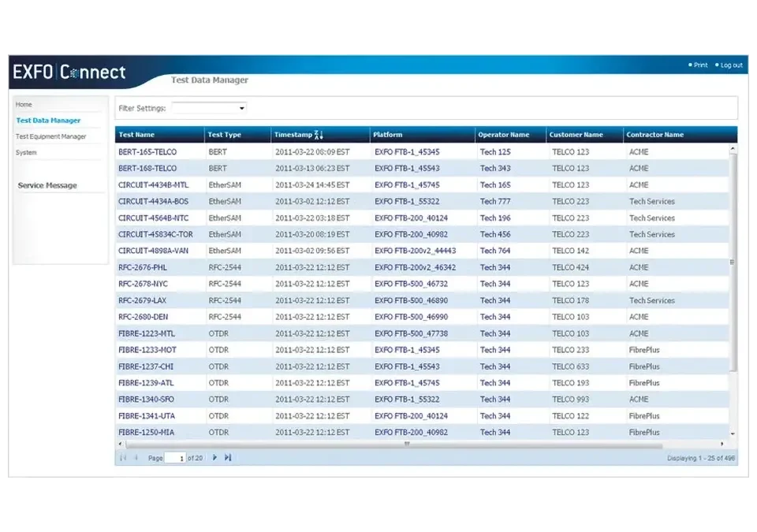
Task: Open test CIRCUIT-45834C-TOR
Action: tap(155, 235)
